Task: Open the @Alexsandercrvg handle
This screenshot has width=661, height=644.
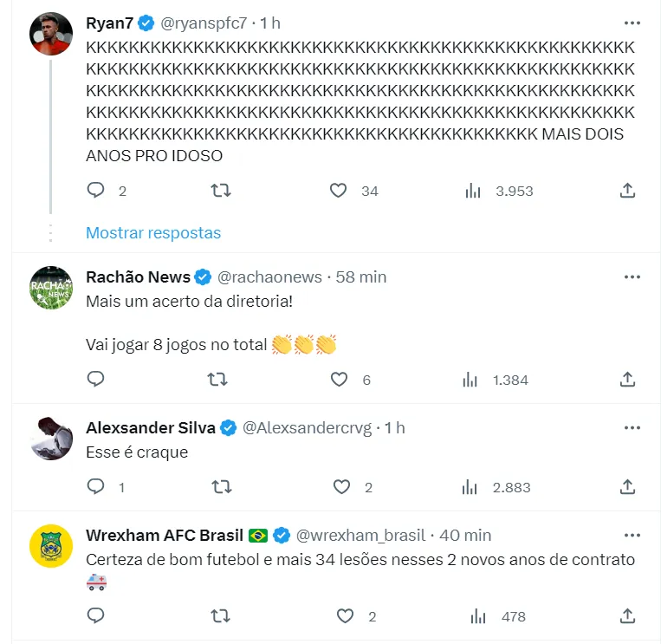Action: coord(306,427)
